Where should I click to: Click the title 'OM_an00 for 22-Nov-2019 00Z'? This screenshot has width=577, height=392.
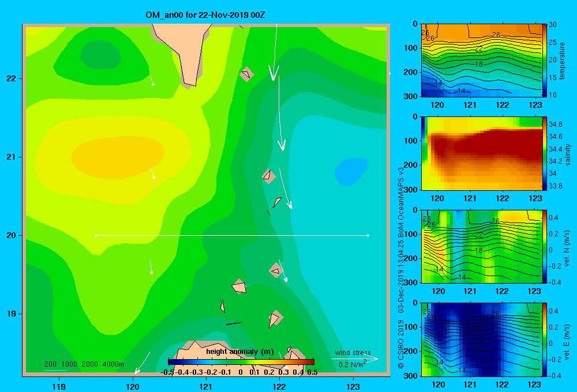tap(205, 15)
